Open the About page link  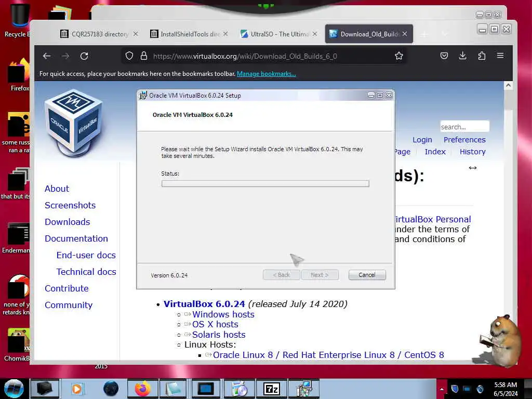[x=57, y=189]
